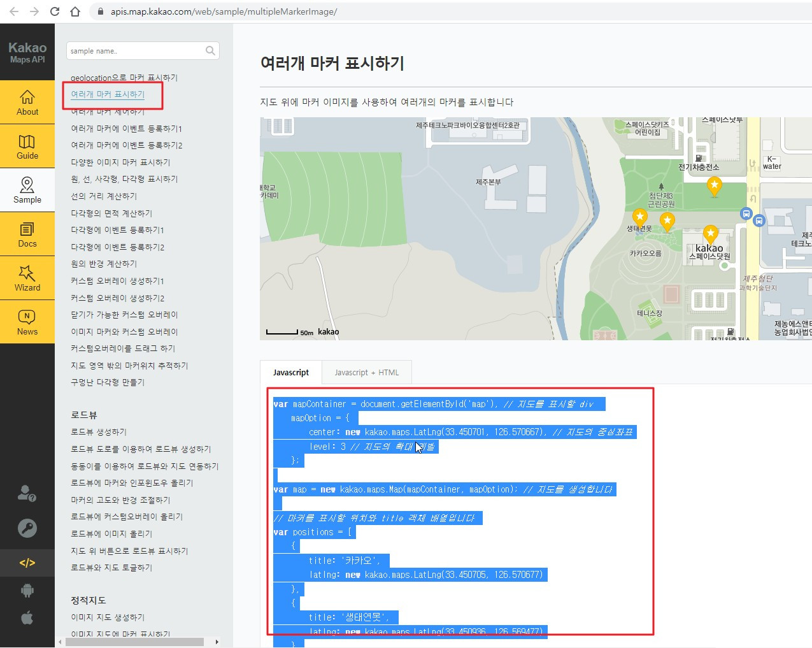Open 지도 위 버튼으로 로드뷰 표시하기
Screen dimensions: 812x648
(x=129, y=551)
